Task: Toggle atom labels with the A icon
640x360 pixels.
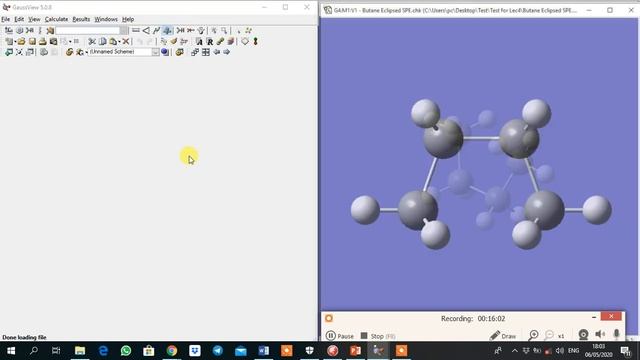Action: pos(199,42)
